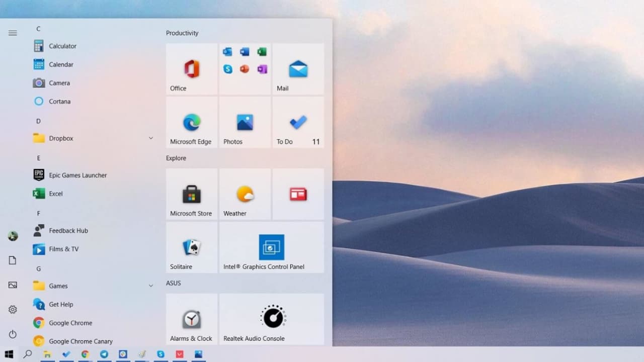Open Feedback Hub from the app list

[x=93, y=231]
